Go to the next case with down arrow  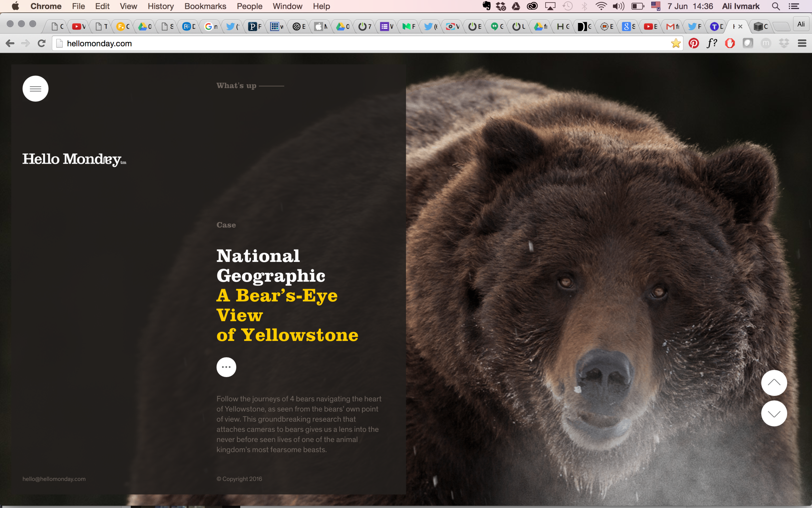coord(774,413)
